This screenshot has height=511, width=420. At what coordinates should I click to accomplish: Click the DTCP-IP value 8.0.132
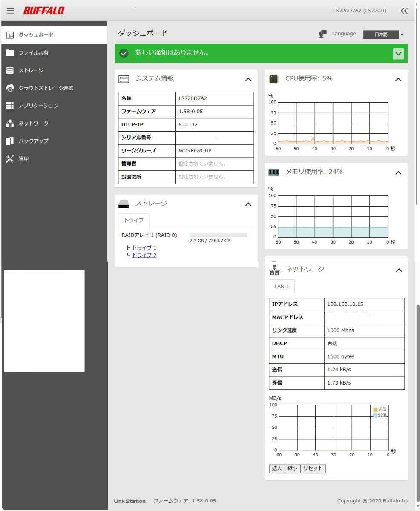[x=188, y=125]
